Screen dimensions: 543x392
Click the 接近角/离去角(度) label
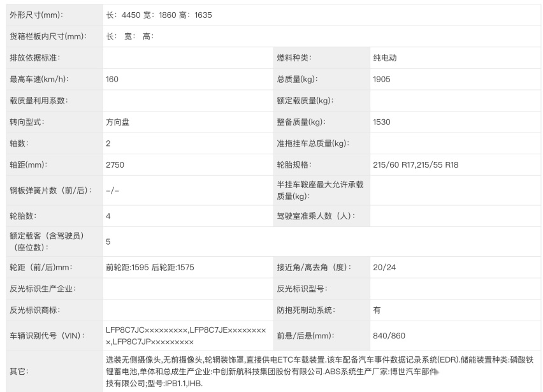[314, 267]
